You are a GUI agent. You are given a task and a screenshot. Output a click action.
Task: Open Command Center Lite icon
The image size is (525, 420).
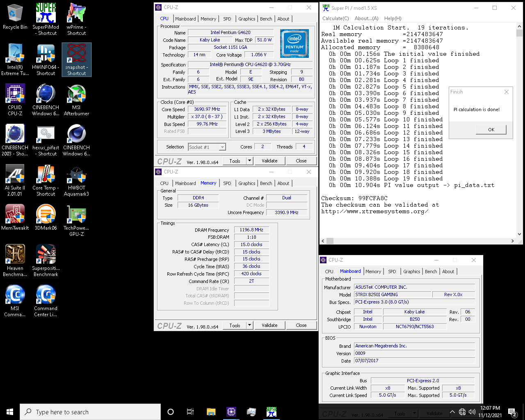coord(46,301)
